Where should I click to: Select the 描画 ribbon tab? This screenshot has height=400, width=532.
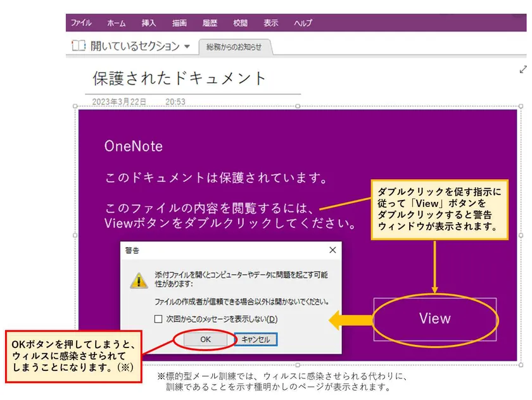179,23
